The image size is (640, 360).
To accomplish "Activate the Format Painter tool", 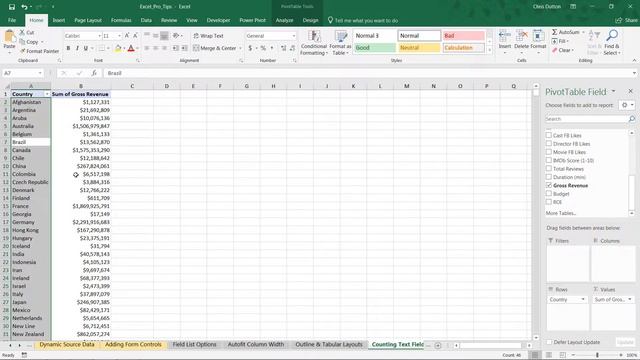I will [39, 51].
